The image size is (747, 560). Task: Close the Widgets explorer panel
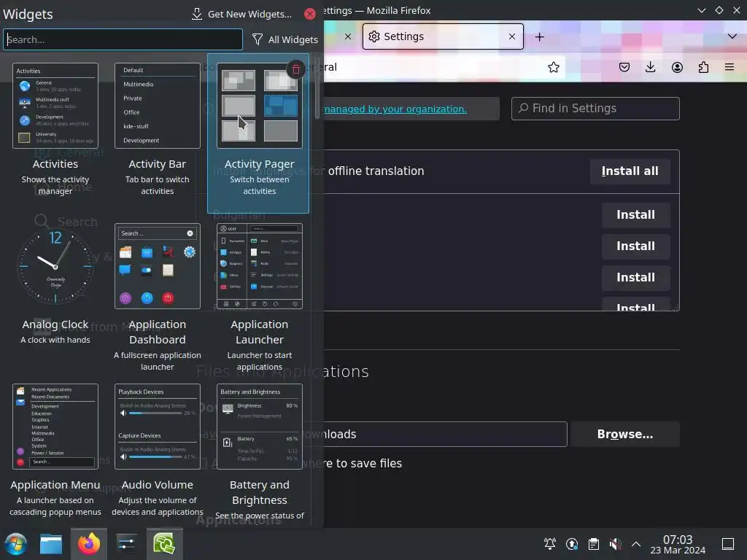pos(309,14)
